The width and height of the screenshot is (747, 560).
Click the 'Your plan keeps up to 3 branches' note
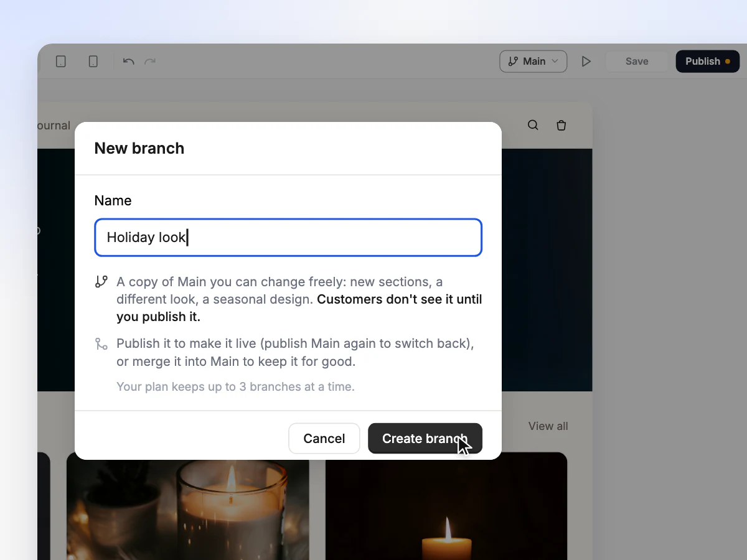coord(235,386)
